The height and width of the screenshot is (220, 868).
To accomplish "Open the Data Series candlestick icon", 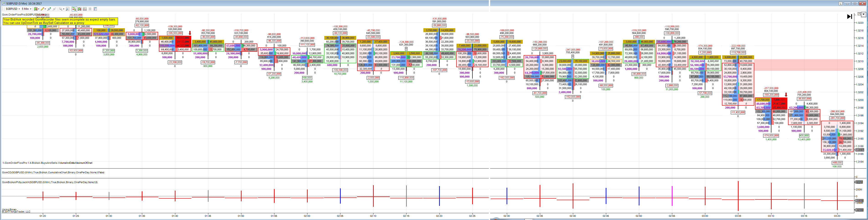I will 80,9.
